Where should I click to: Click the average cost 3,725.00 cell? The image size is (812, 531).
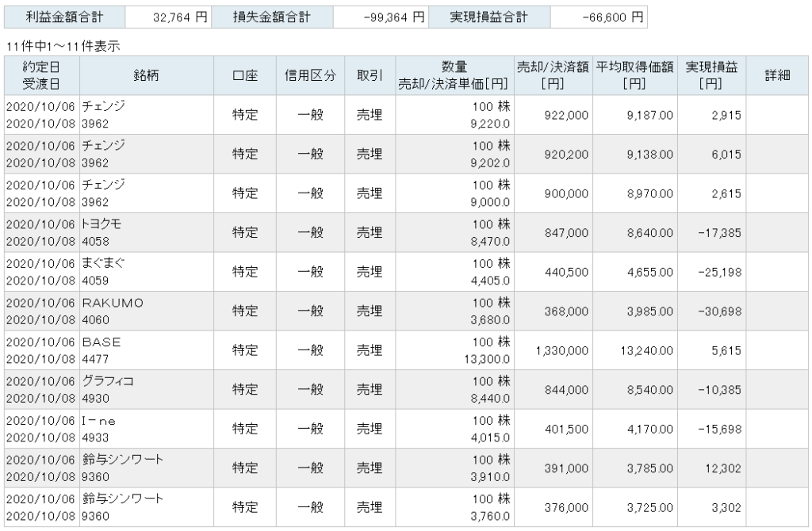[x=635, y=508]
